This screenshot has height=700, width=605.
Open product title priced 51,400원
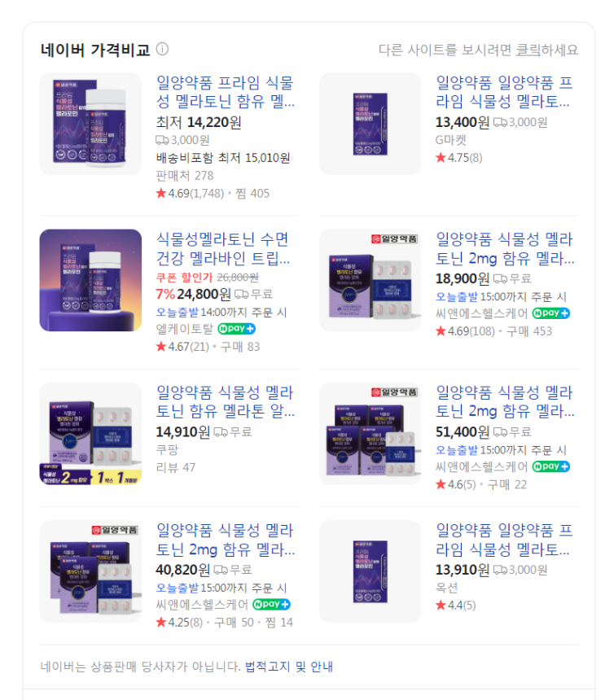click(x=505, y=402)
